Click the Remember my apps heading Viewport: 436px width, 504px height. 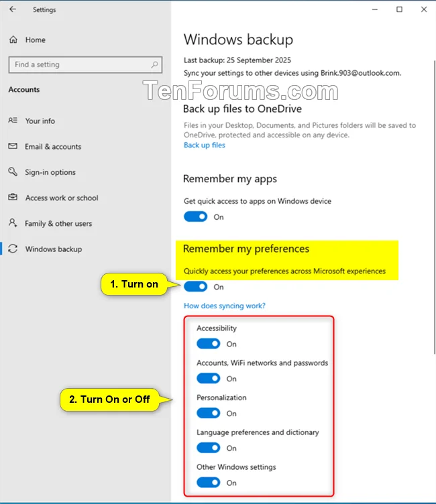click(x=230, y=179)
